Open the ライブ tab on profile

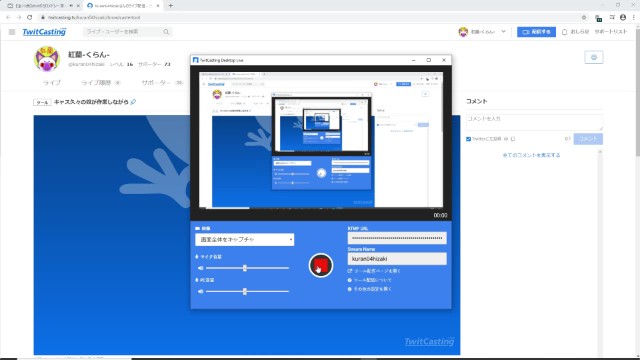point(52,83)
